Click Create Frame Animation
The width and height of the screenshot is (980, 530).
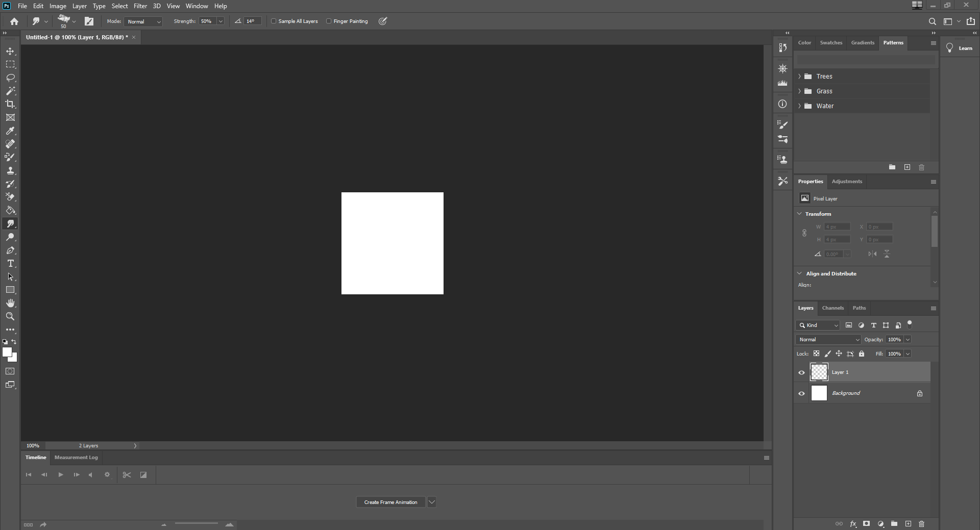pos(390,502)
